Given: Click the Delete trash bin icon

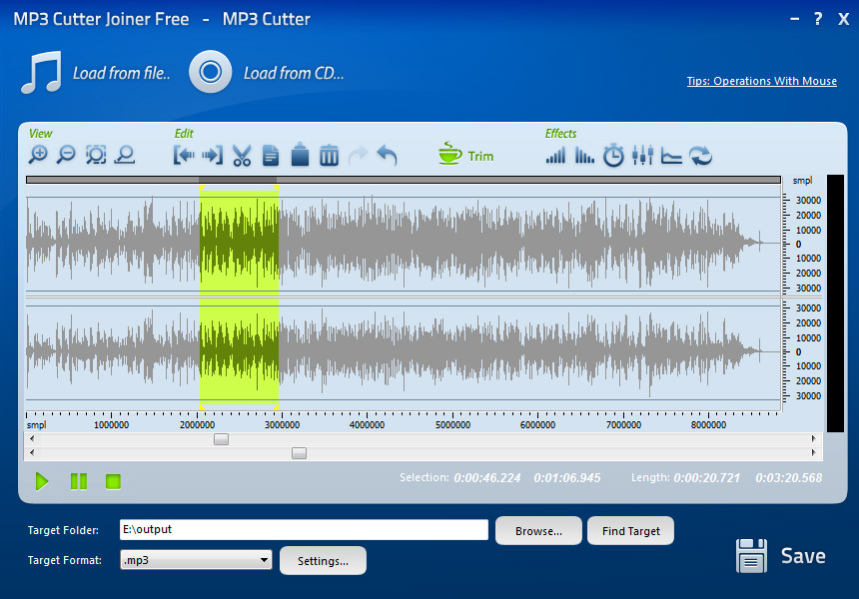Looking at the screenshot, I should [329, 156].
